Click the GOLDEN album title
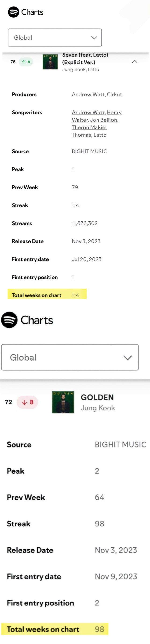This screenshot has width=150, height=644. 97,397
